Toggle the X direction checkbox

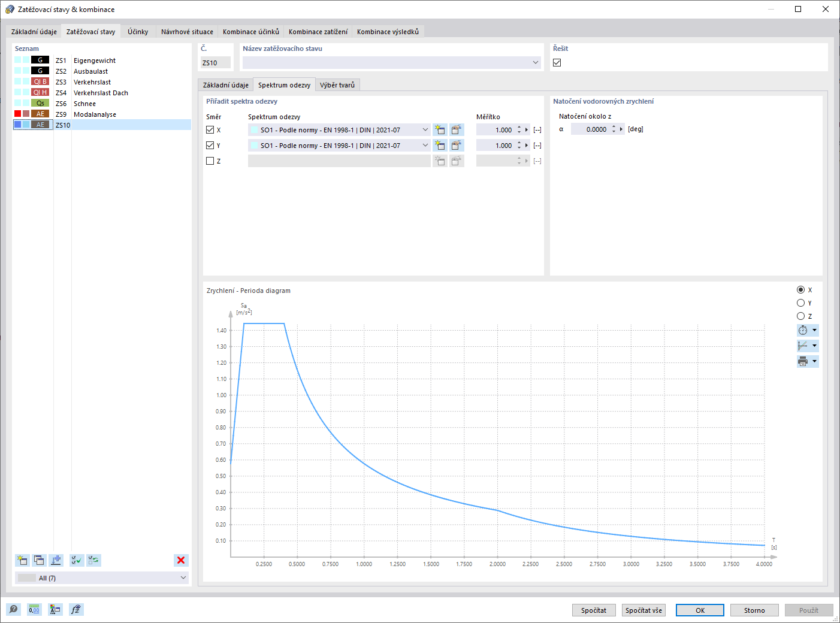coord(210,129)
